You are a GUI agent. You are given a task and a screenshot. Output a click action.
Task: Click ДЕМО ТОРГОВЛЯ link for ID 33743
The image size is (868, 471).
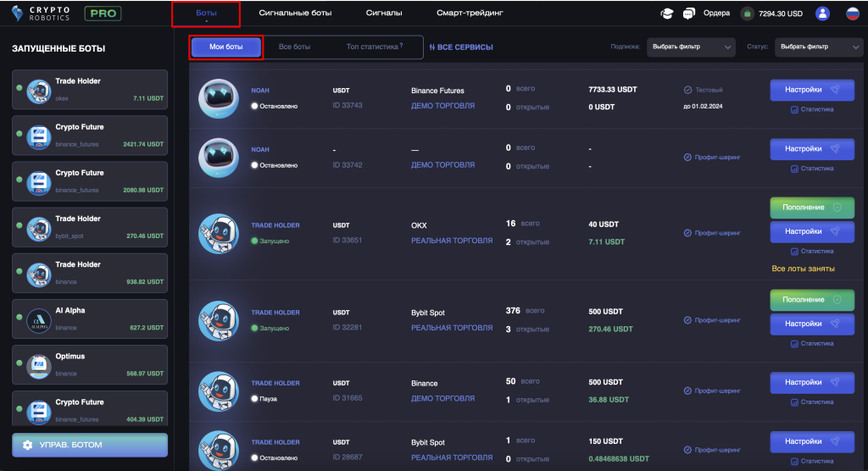pyautogui.click(x=442, y=106)
